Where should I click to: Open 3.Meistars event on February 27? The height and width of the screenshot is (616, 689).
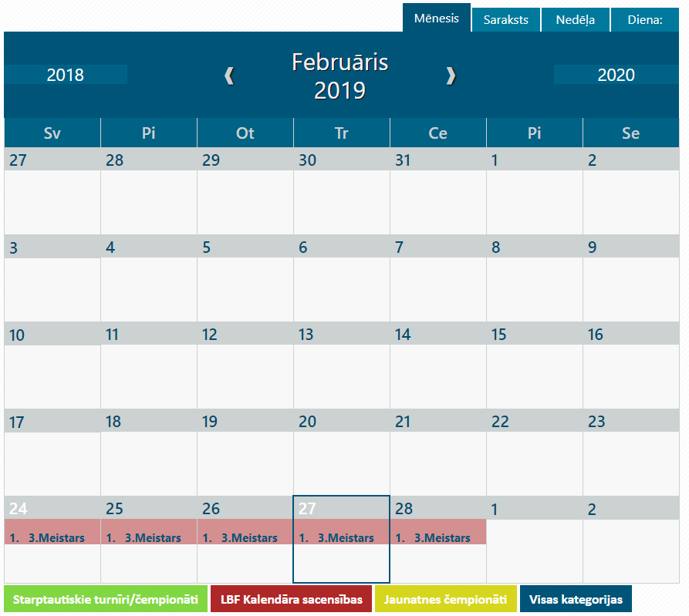(x=345, y=538)
